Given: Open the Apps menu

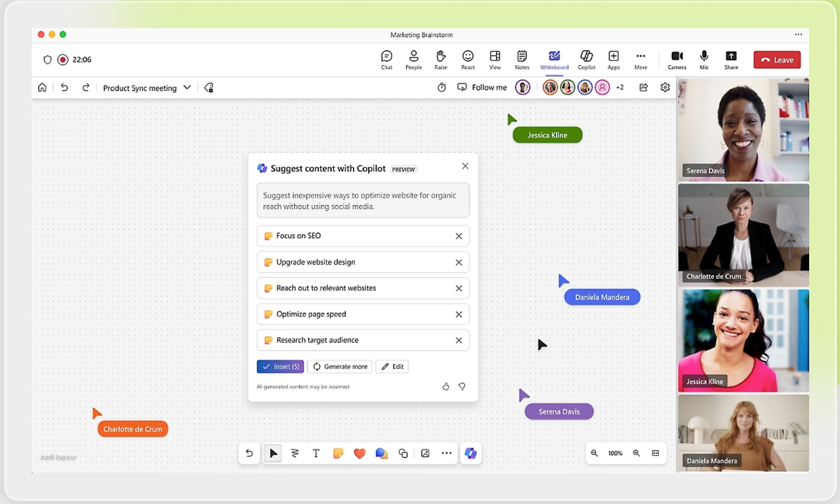Looking at the screenshot, I should tap(614, 60).
